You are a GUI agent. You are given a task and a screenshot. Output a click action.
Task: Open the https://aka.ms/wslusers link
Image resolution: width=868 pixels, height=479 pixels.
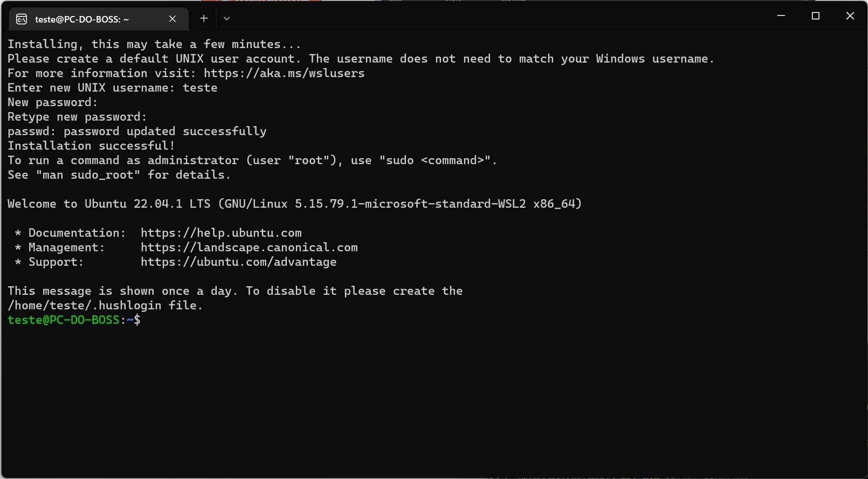284,73
